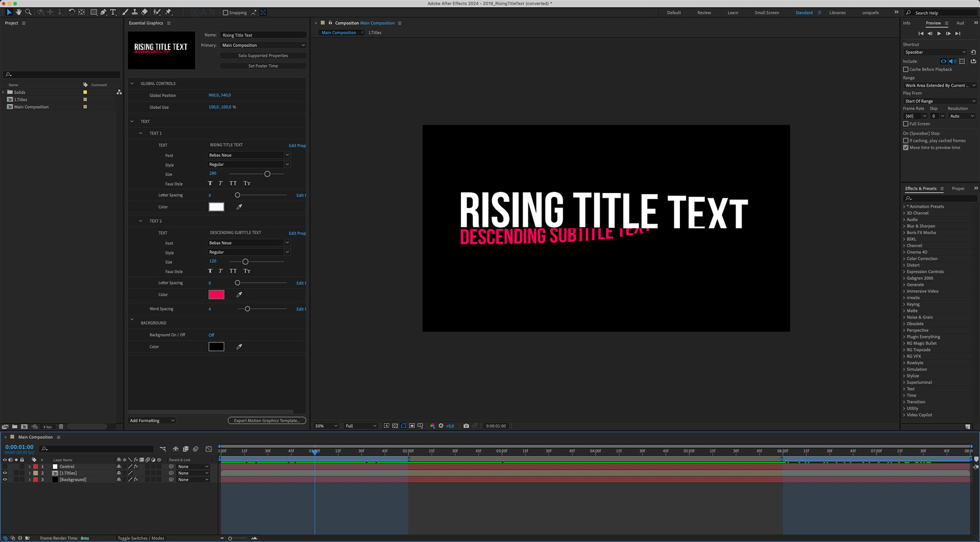Viewport: 980px width, 542px height.
Task: Pick Text 1 color with eyedropper
Action: (239, 207)
